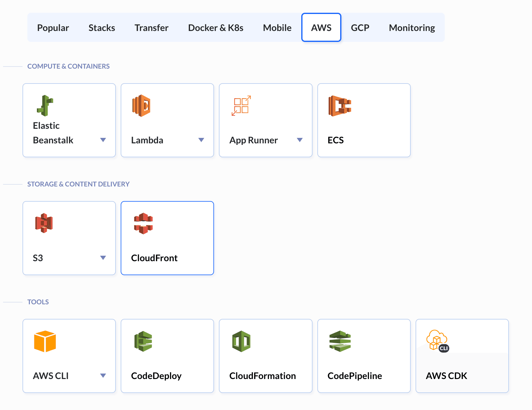Select the Elastic Beanstalk icon
Image resolution: width=532 pixels, height=410 pixels.
pos(46,106)
